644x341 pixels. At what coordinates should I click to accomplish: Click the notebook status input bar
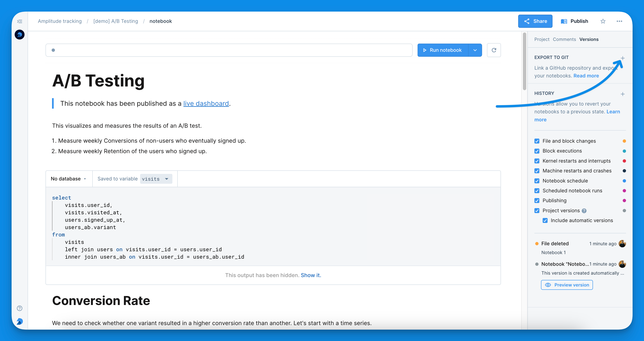pyautogui.click(x=229, y=50)
